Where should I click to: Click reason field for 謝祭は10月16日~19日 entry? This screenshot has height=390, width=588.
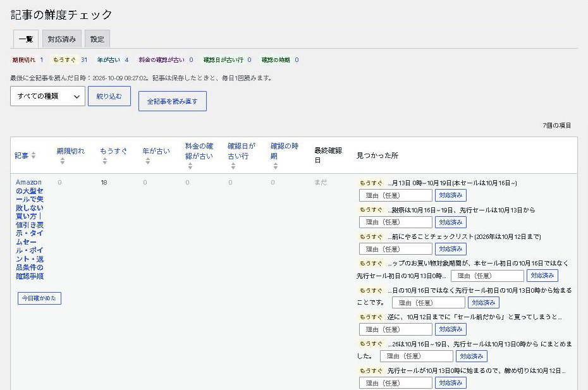(x=396, y=222)
